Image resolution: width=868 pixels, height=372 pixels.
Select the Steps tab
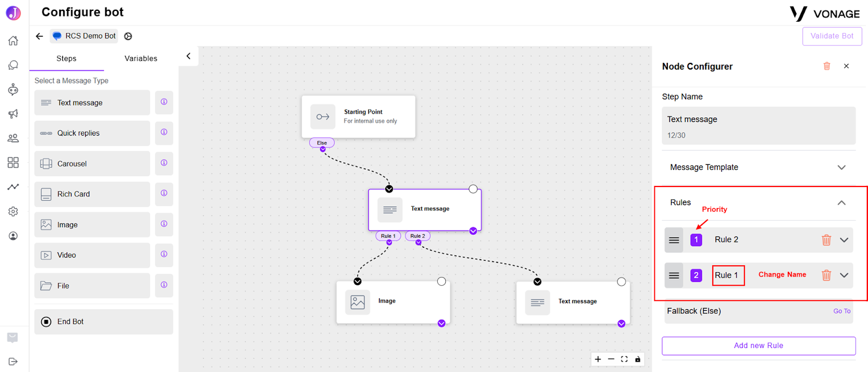click(x=66, y=59)
